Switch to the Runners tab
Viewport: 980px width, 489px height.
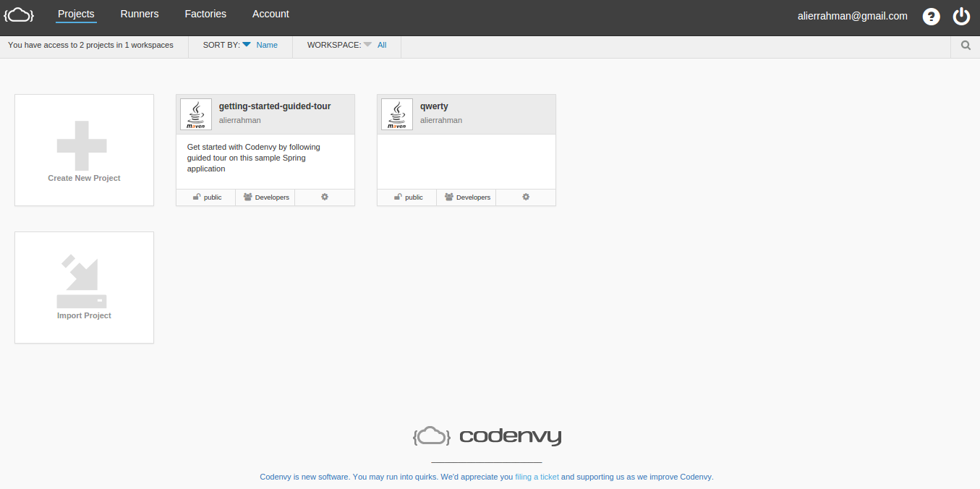click(139, 14)
